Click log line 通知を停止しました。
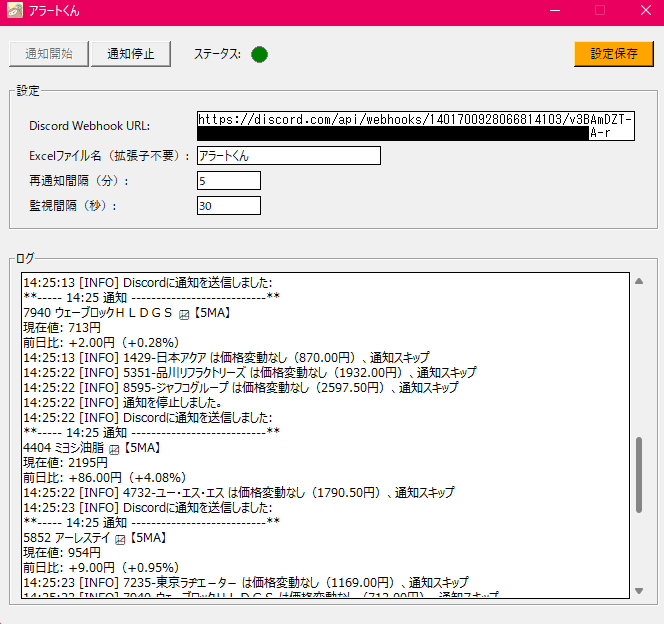 (x=123, y=403)
